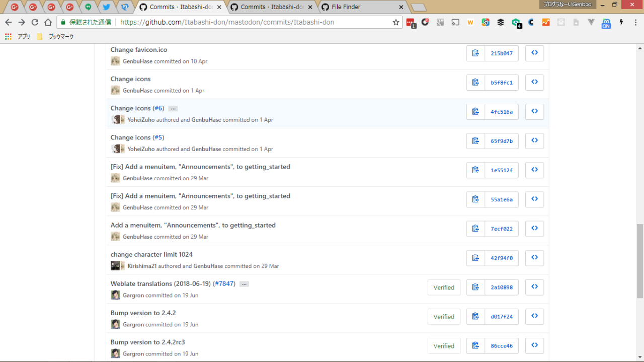Open the 'change character limit 1024' commit
The height and width of the screenshot is (362, 644).
pyautogui.click(x=151, y=254)
